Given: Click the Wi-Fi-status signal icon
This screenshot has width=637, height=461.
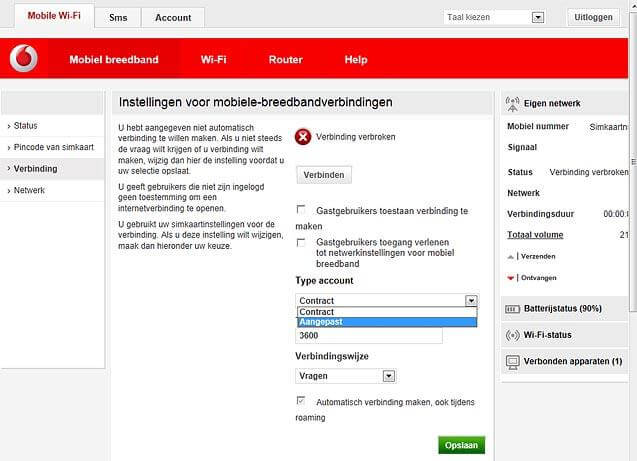Looking at the screenshot, I should coord(512,335).
